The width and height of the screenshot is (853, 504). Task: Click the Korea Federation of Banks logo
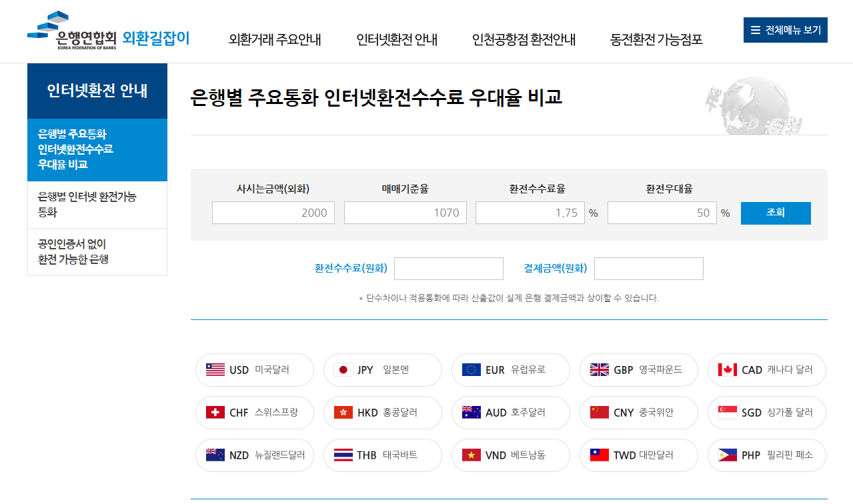click(72, 31)
